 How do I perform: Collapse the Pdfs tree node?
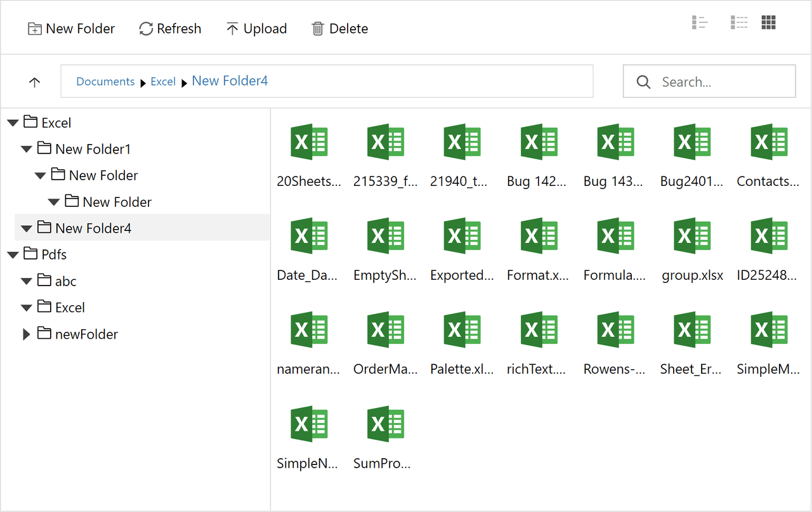[x=13, y=255]
